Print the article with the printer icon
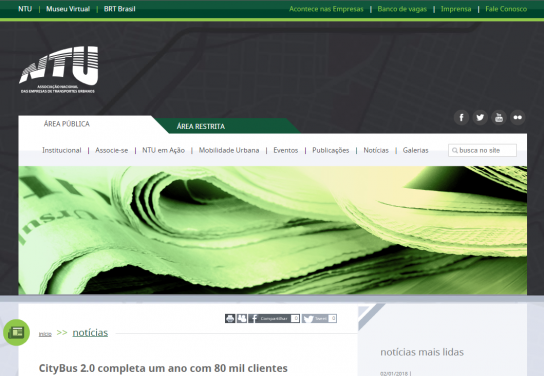 coord(230,318)
